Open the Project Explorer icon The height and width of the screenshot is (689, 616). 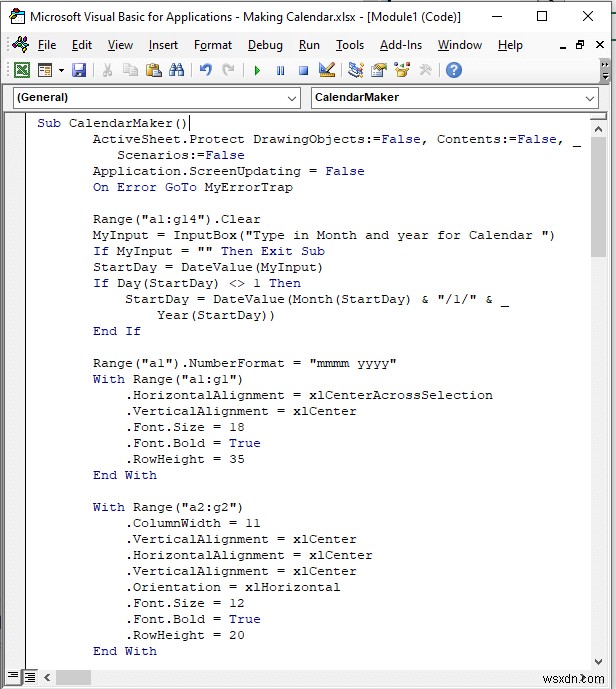point(355,70)
